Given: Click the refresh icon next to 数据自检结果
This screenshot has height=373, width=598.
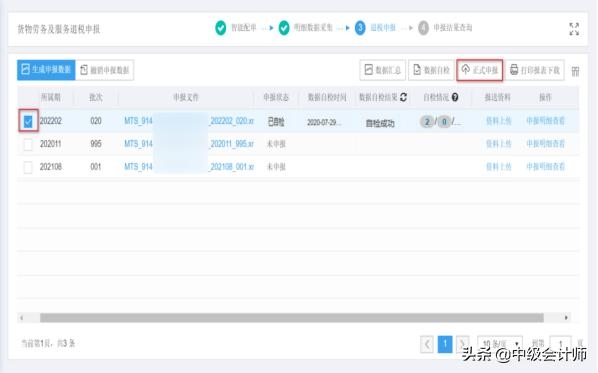Looking at the screenshot, I should pos(403,97).
